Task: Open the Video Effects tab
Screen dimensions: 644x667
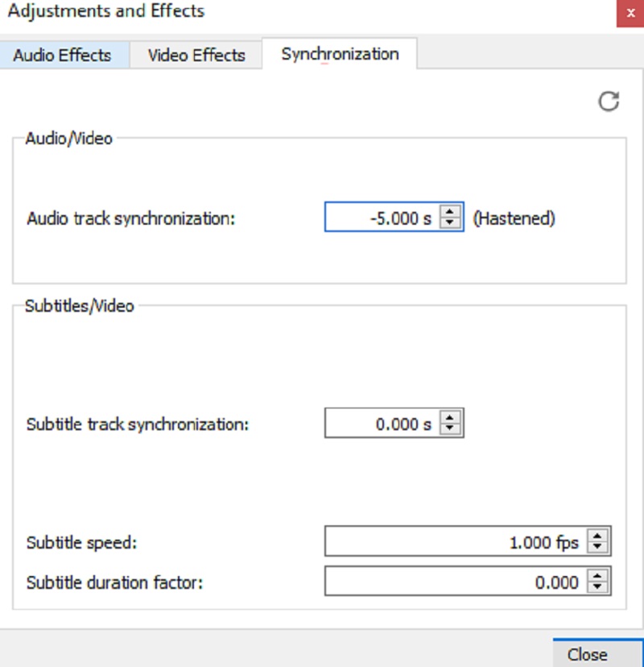Action: pyautogui.click(x=196, y=56)
